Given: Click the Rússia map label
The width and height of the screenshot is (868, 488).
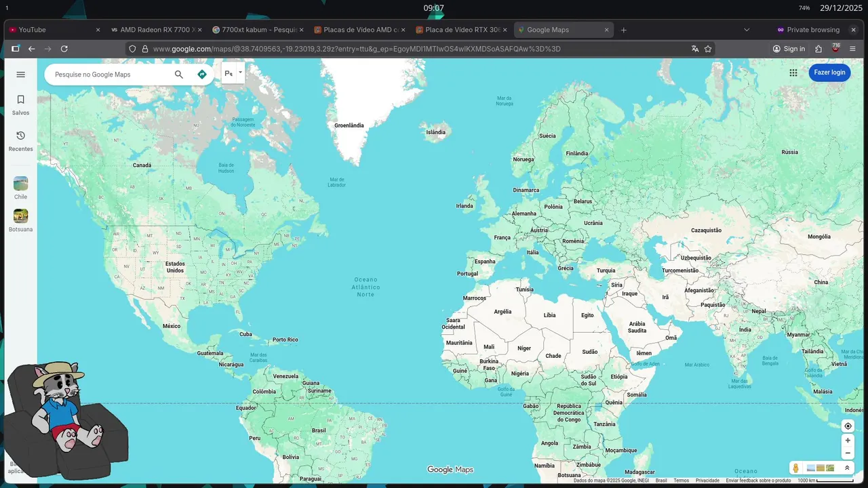Looking at the screenshot, I should (790, 152).
